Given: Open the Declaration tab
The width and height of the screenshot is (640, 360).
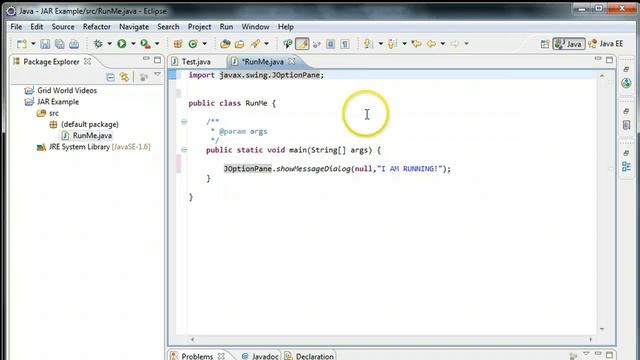Looking at the screenshot, I should coord(309,356).
